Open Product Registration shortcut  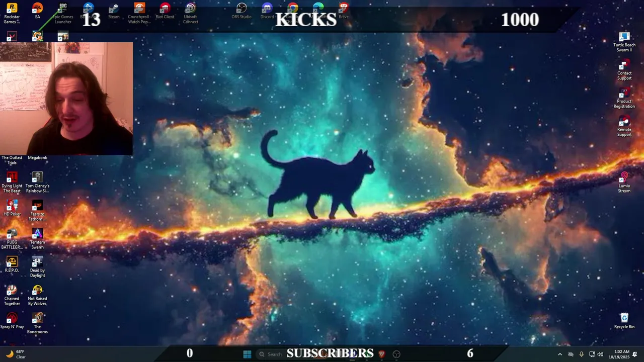(624, 98)
